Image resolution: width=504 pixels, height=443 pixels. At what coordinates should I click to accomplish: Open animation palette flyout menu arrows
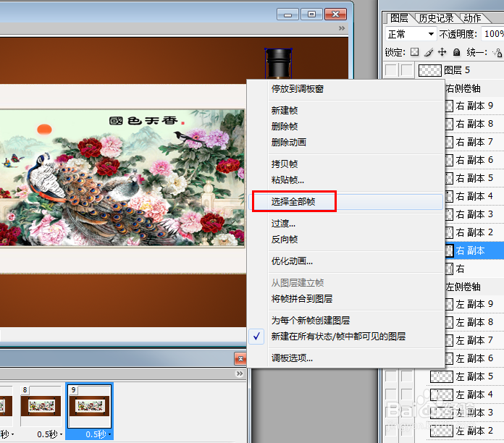pyautogui.click(x=240, y=374)
